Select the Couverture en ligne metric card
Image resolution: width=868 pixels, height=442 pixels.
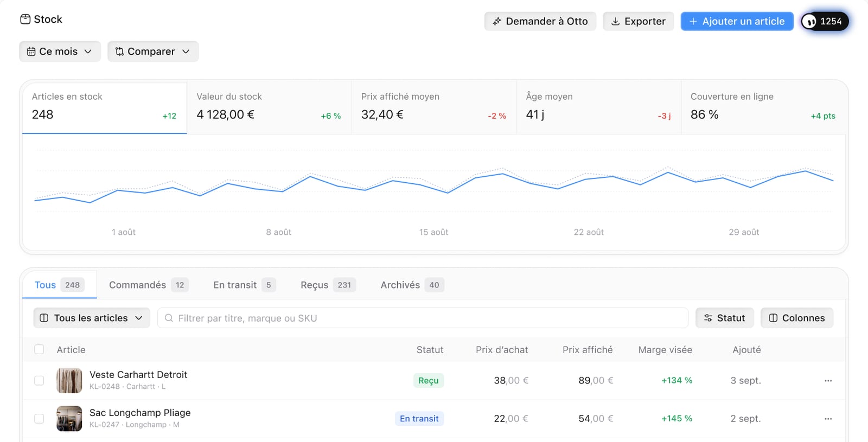click(x=763, y=107)
